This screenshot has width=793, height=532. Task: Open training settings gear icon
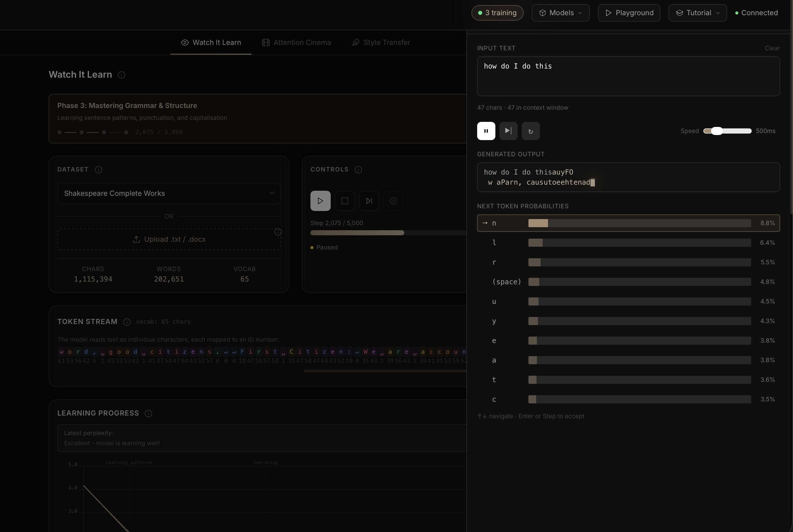[393, 201]
